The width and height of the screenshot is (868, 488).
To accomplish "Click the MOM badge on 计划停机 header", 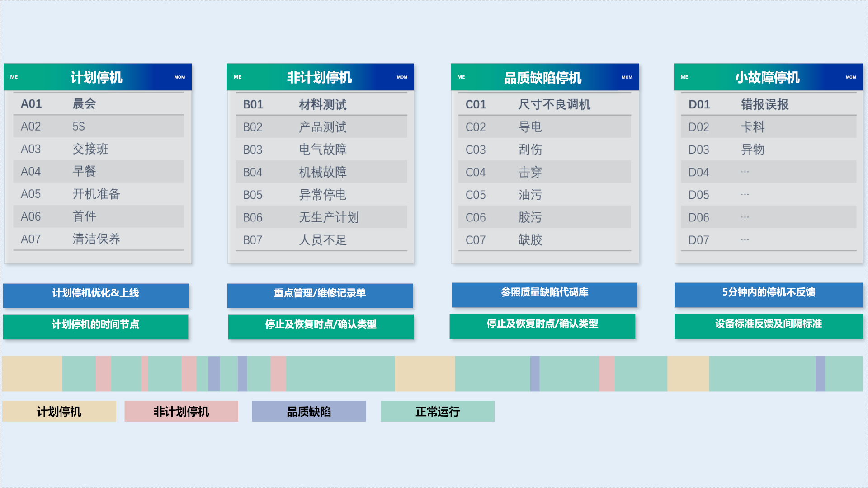I will (x=179, y=77).
